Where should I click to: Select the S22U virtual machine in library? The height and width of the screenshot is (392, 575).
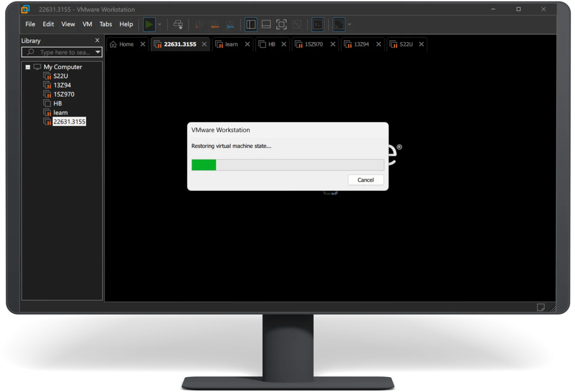point(61,76)
